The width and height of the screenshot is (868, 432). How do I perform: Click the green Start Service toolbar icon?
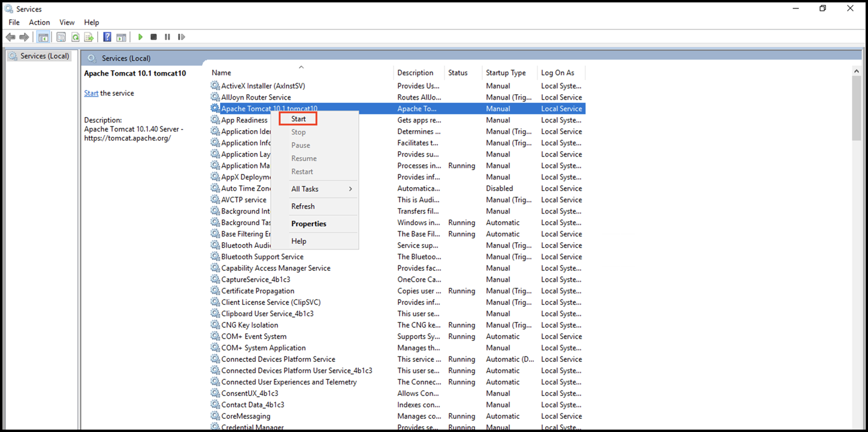pyautogui.click(x=140, y=37)
